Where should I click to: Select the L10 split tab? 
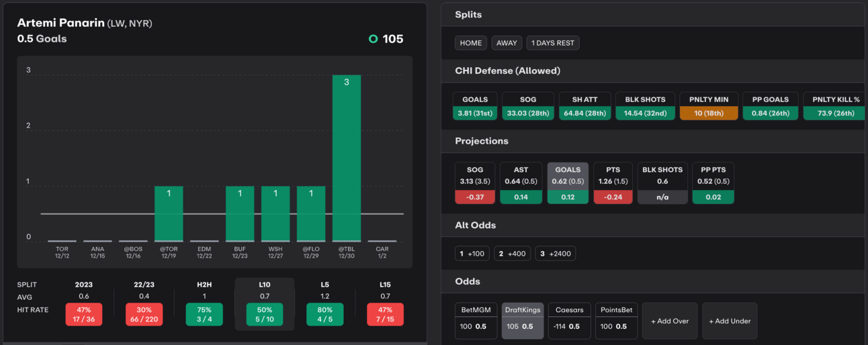click(265, 304)
